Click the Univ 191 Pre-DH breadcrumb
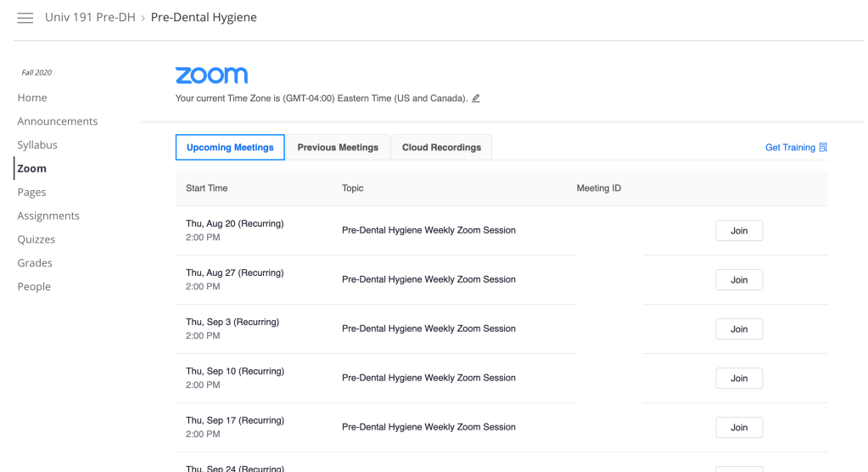The image size is (868, 472). tap(90, 18)
